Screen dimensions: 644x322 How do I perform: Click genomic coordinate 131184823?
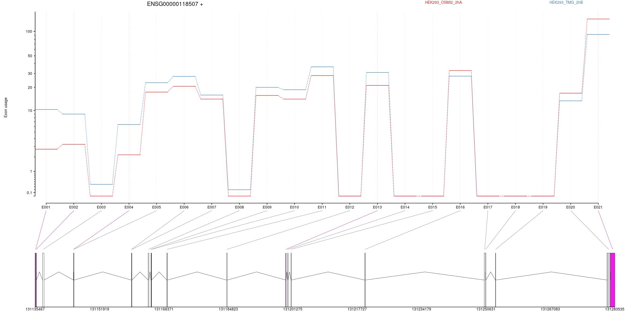(228, 309)
